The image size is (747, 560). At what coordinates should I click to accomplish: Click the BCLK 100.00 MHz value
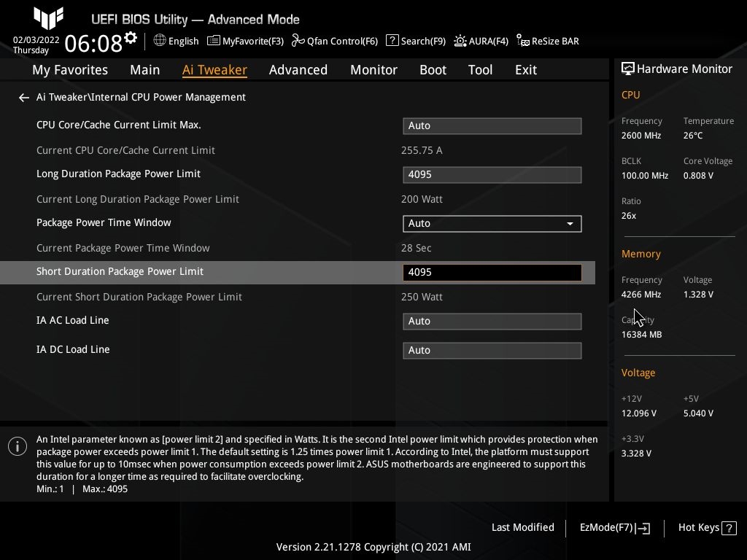(645, 176)
